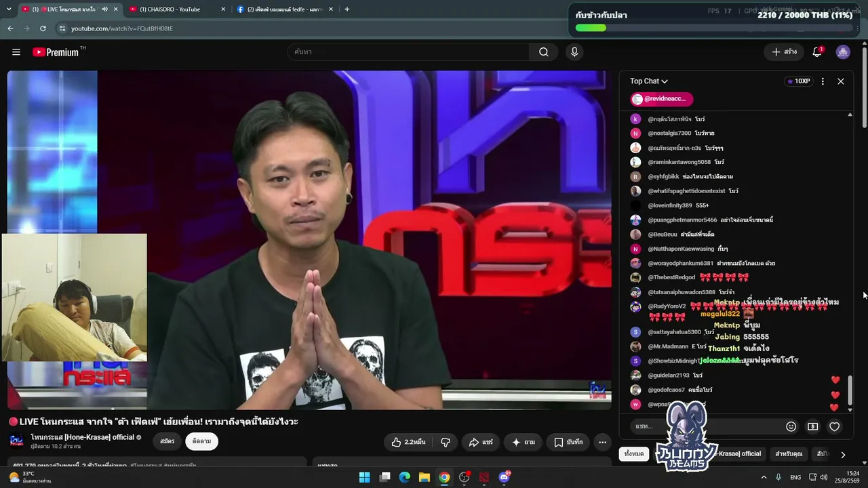The width and height of the screenshot is (868, 488).
Task: Open Discord from the taskbar
Action: [504, 477]
